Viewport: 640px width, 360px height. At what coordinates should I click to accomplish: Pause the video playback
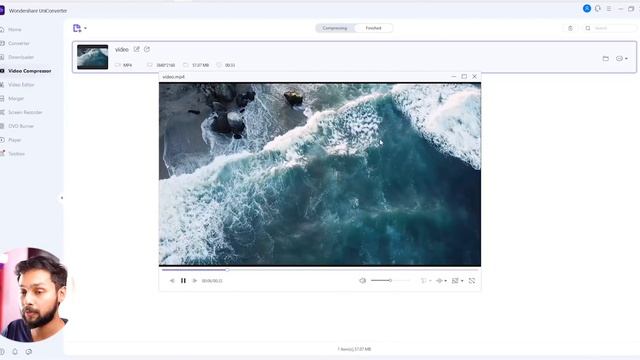[x=183, y=281]
